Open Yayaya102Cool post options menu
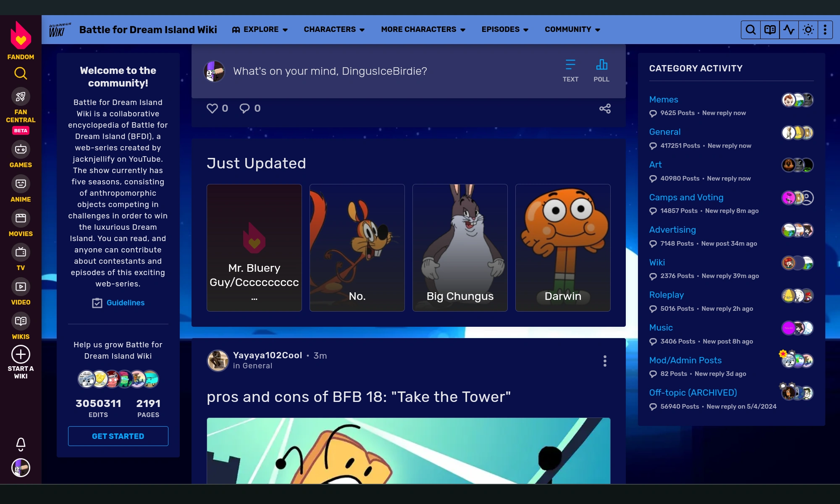 tap(605, 361)
